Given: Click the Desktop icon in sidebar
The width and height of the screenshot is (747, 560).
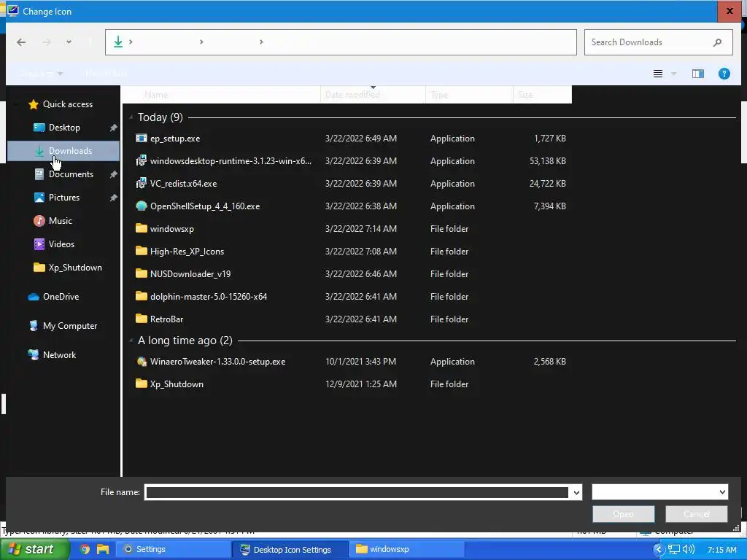Looking at the screenshot, I should [39, 128].
